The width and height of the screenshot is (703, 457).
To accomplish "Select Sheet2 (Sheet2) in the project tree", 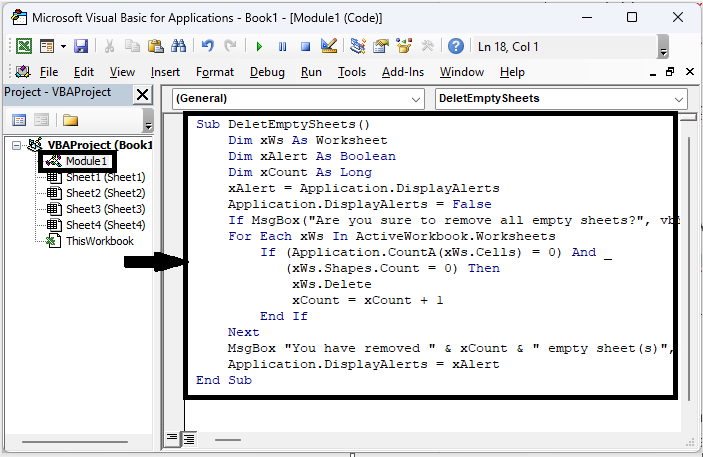I will (106, 193).
